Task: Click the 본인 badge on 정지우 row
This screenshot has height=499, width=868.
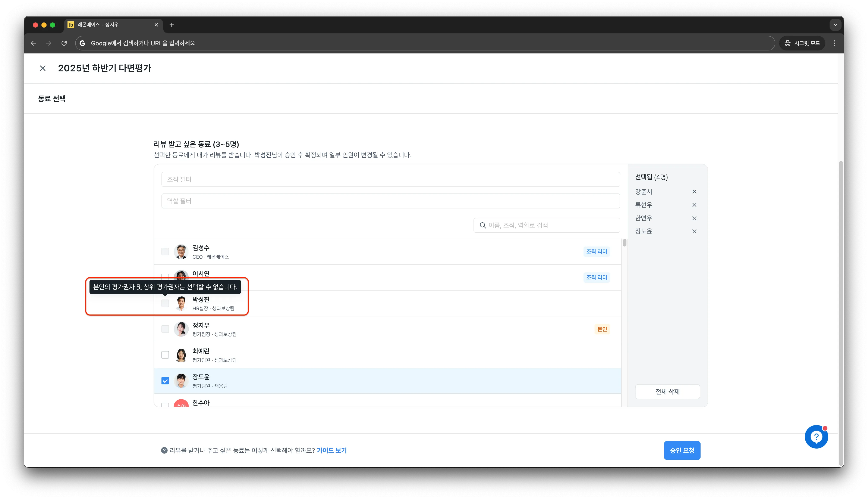Action: (x=602, y=329)
